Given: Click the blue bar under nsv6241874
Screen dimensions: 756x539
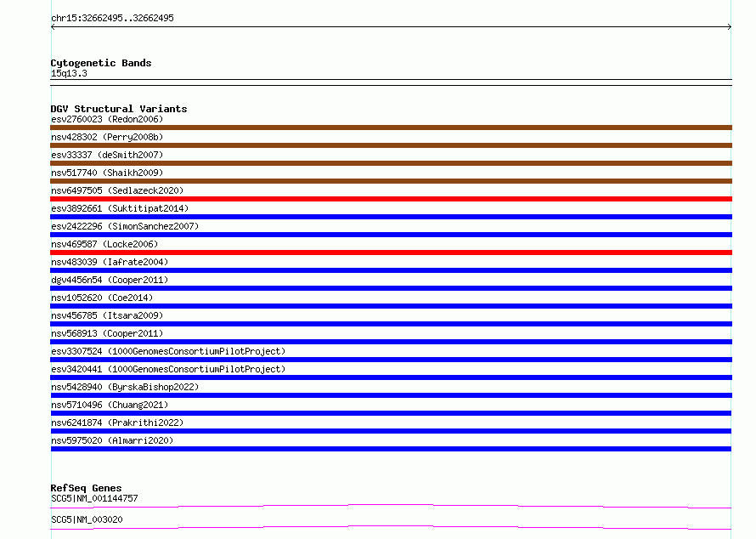Looking at the screenshot, I should [391, 431].
